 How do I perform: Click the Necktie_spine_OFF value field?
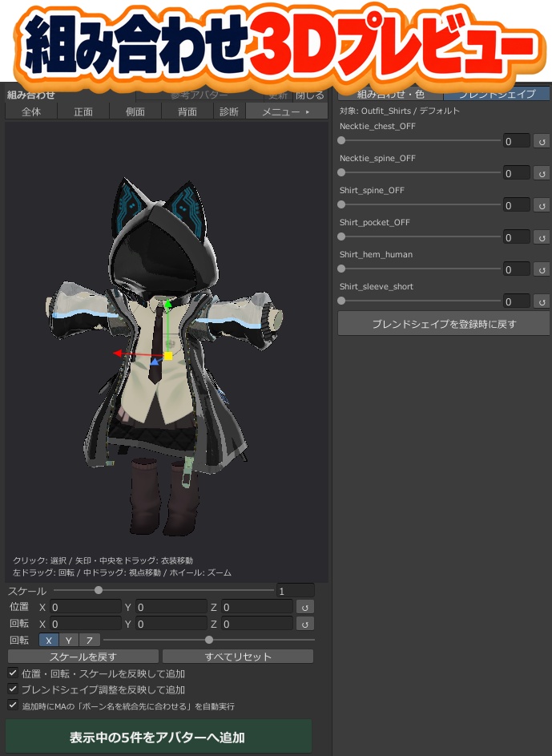click(x=517, y=173)
